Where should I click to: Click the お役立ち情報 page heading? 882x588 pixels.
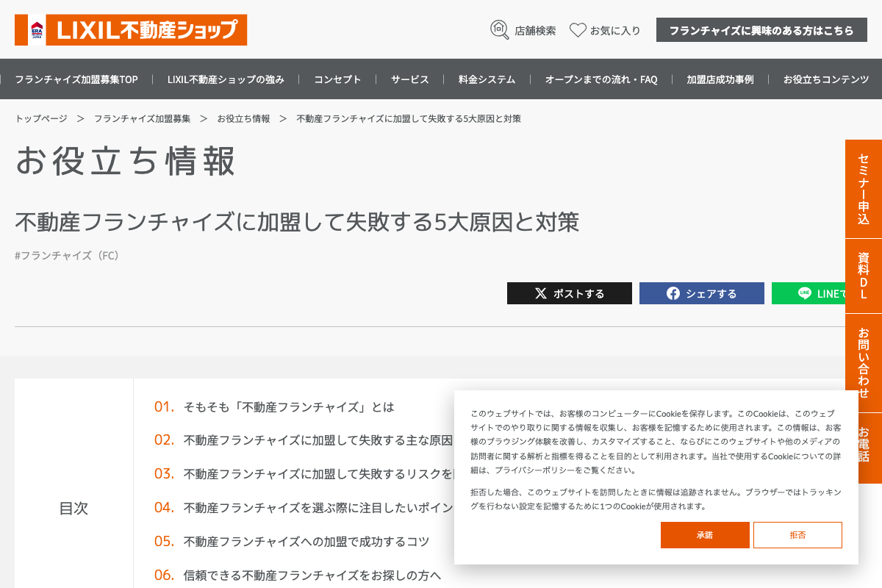(x=125, y=160)
